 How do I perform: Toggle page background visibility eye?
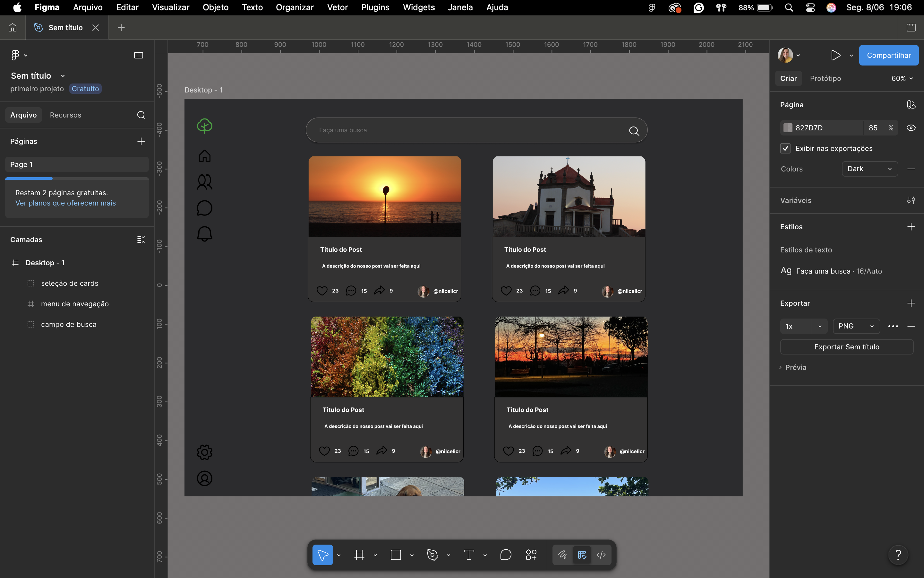(x=911, y=128)
